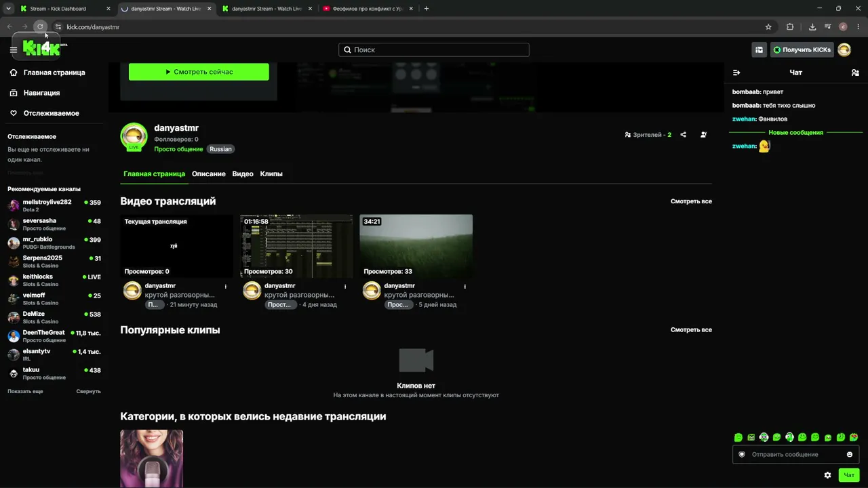
Task: Click the browser address bar URL
Action: 93,27
